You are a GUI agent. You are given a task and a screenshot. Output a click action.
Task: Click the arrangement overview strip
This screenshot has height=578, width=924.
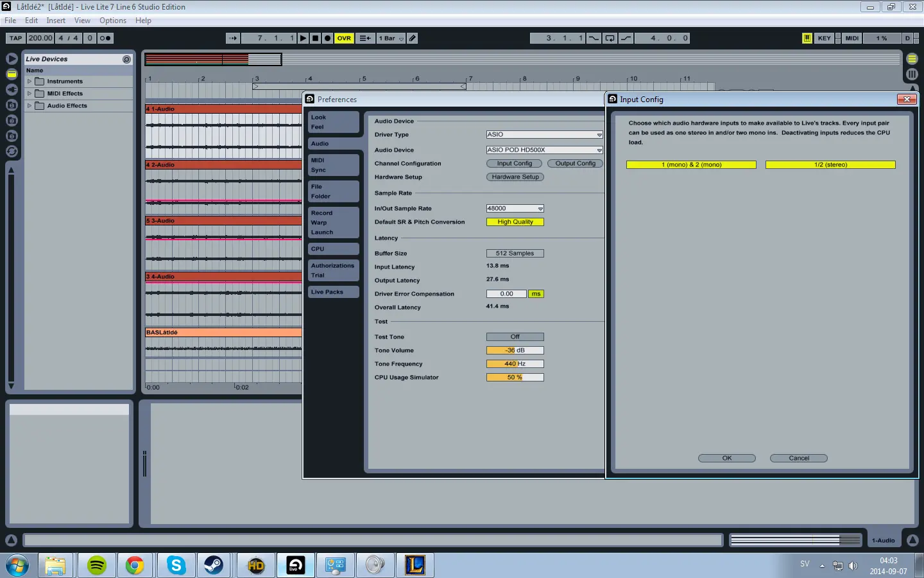[x=522, y=59]
